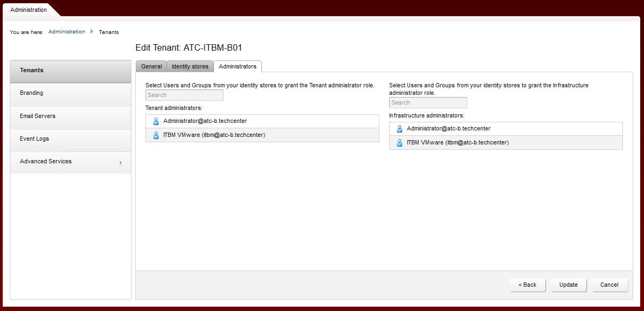Click user icon beside Administrator in Infrastructure administrators

(399, 129)
